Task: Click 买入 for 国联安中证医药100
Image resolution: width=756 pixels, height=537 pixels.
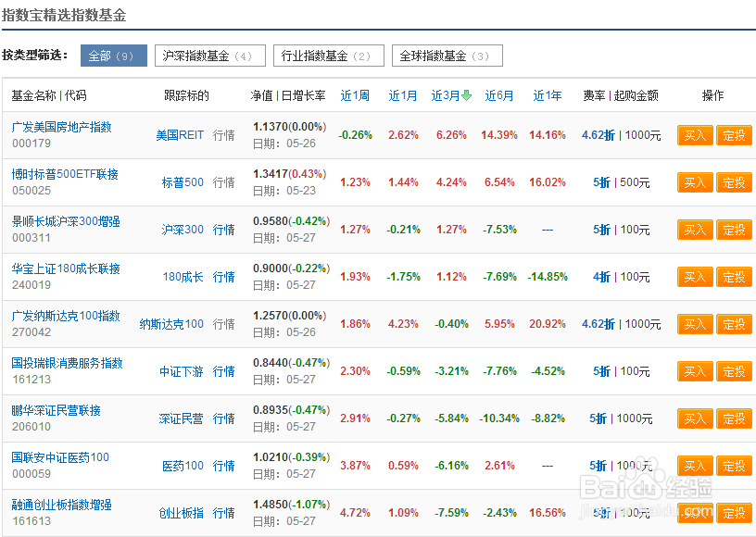Action: (x=695, y=466)
